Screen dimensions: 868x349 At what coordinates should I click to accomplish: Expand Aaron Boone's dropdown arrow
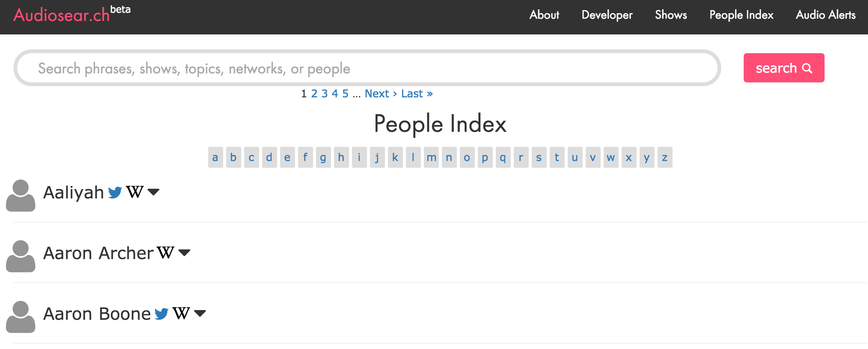tap(200, 313)
